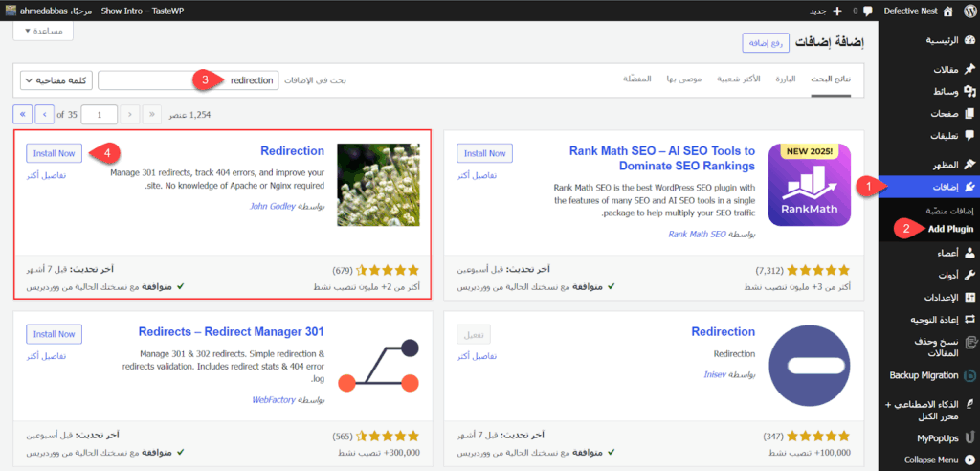
Task: Go to last page of results
Action: click(22, 114)
